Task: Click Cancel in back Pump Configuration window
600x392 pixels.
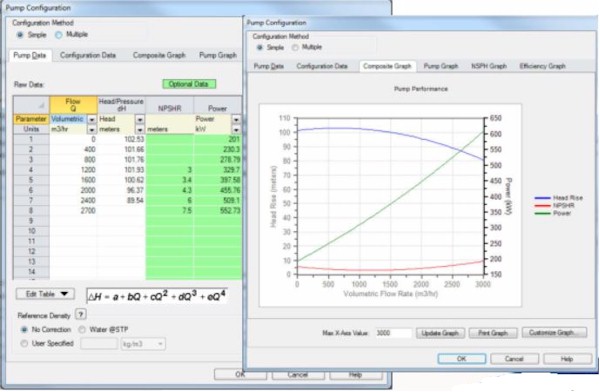Action: point(298,374)
